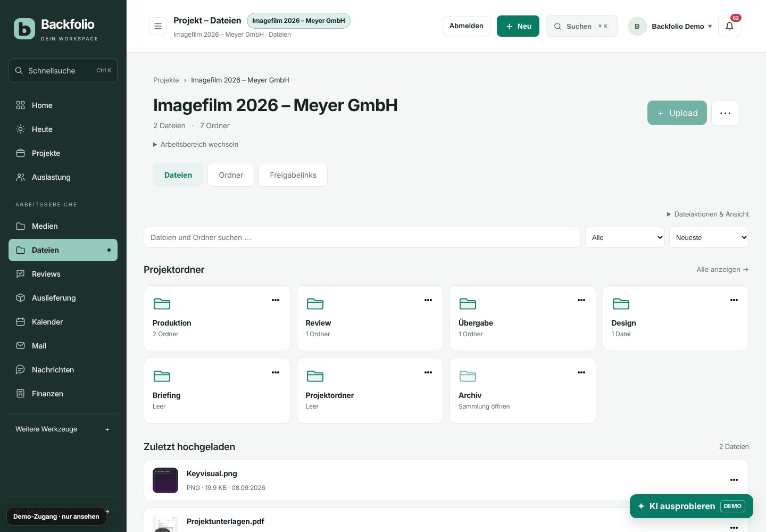Open Nachrichten in sidebar
The height and width of the screenshot is (532, 766).
[63, 370]
